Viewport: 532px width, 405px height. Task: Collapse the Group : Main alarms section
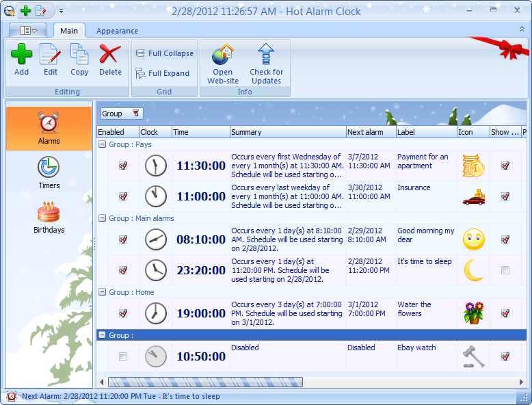(x=102, y=218)
